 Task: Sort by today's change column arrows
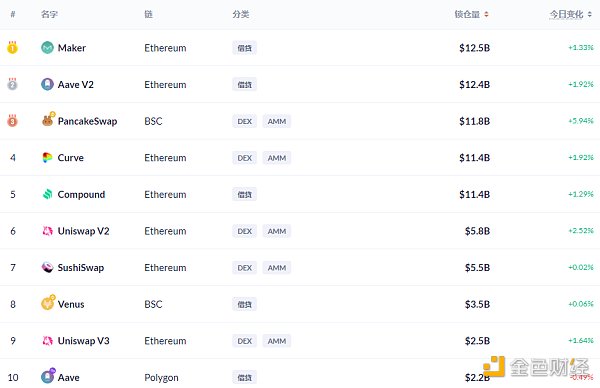pyautogui.click(x=590, y=15)
